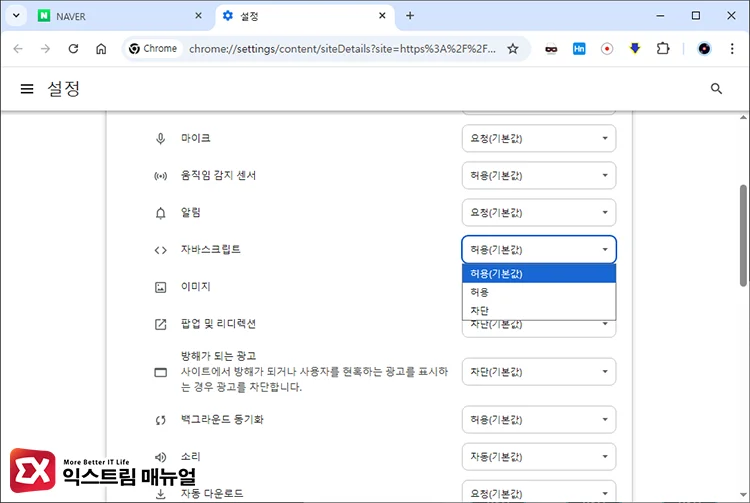Screen dimensions: 750x503
Task: Click the 자동 다운로드 label text
Action: click(212, 493)
